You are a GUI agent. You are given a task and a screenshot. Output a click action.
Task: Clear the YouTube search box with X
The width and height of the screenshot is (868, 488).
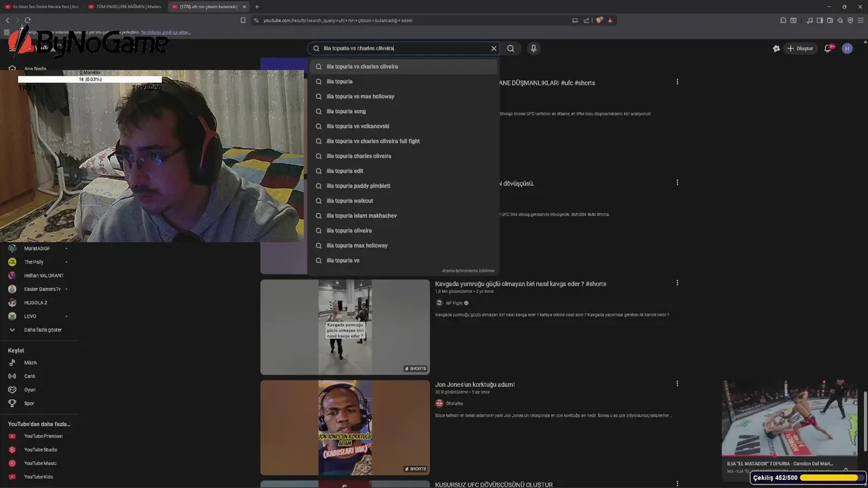[x=494, y=48]
